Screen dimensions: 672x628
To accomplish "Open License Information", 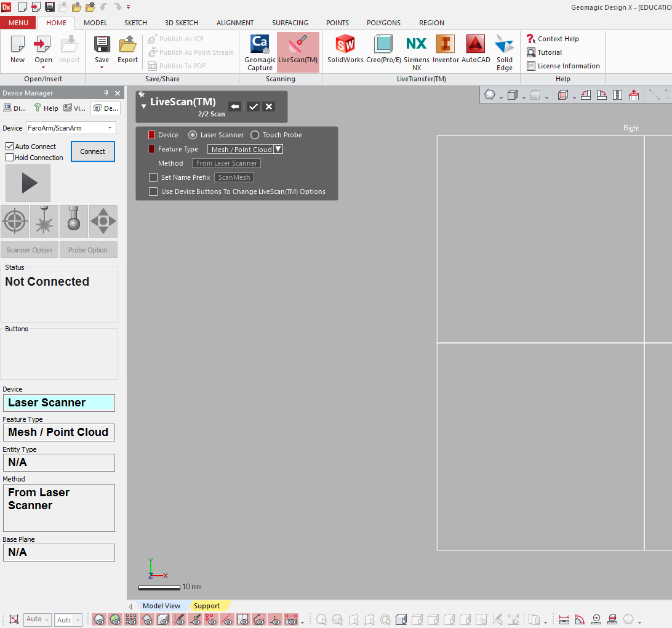I will 563,66.
